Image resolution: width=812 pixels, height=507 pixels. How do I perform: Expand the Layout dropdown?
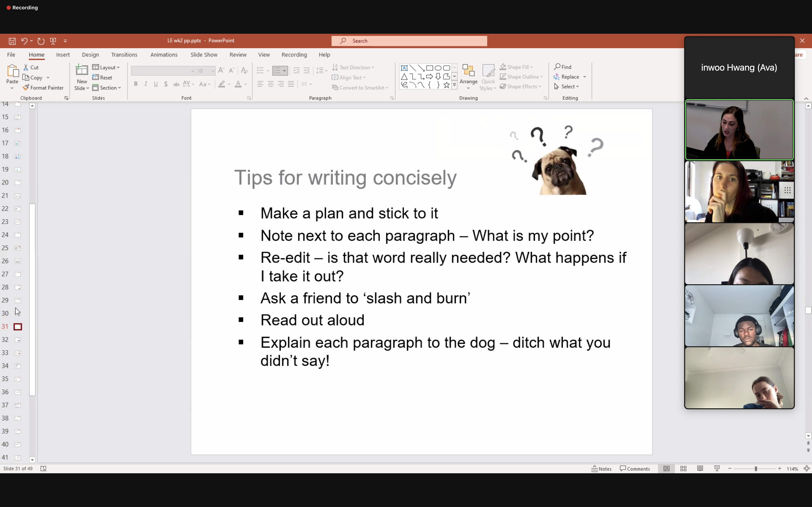tap(106, 67)
